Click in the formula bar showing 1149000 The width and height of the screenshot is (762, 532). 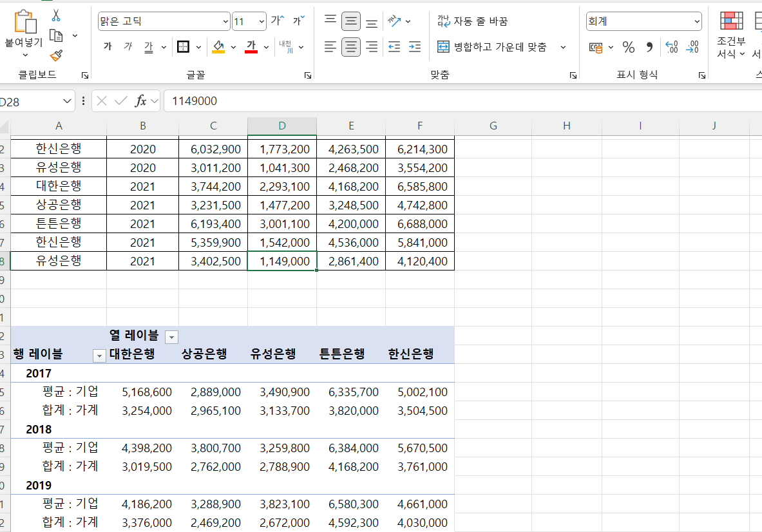[451, 101]
